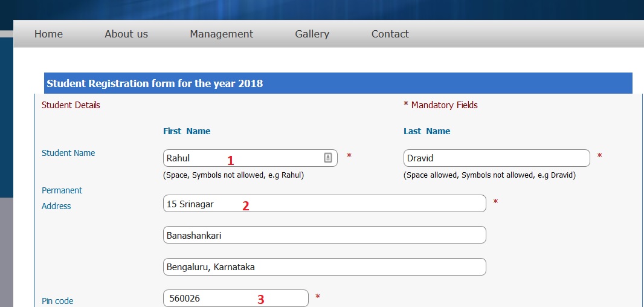Go to the About us page
644x307 pixels.
[x=126, y=34]
